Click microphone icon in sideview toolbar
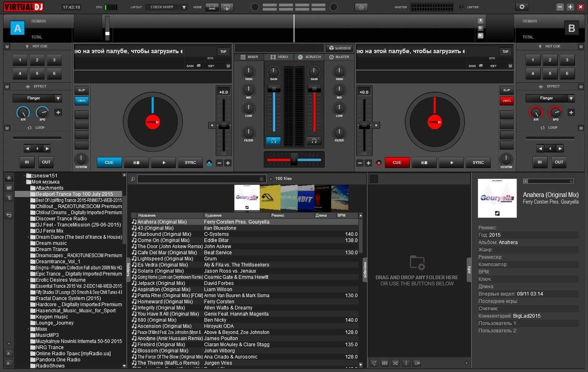 tap(406, 363)
